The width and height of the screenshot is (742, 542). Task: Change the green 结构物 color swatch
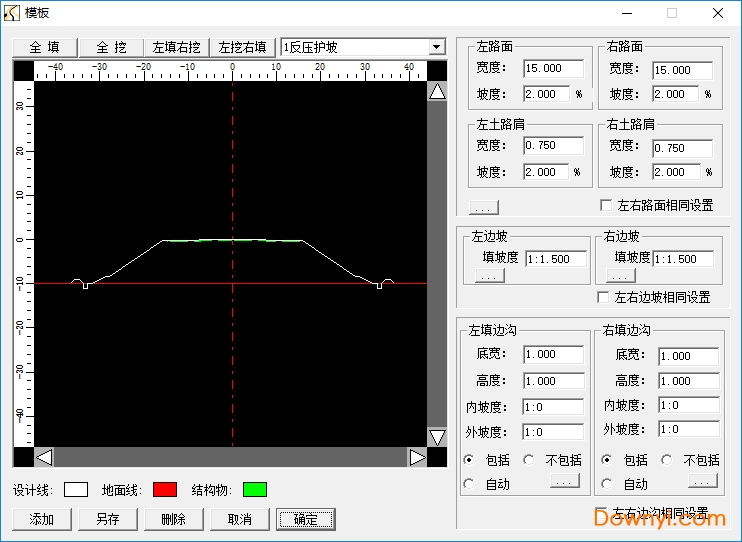coord(255,489)
